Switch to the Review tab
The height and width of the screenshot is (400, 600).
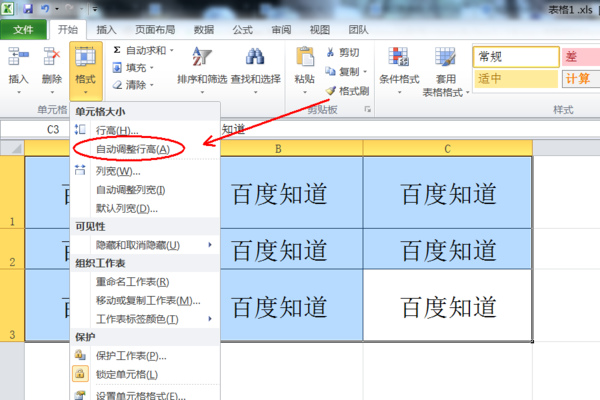tap(281, 29)
